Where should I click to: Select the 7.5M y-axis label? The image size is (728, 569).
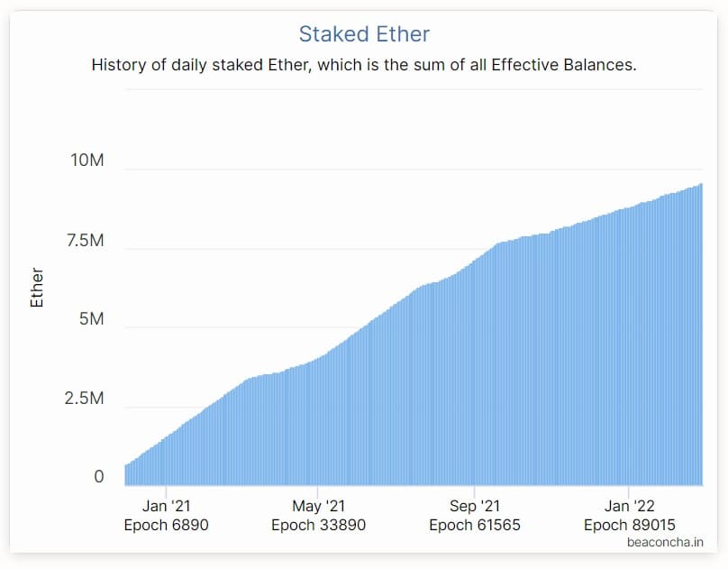click(85, 241)
